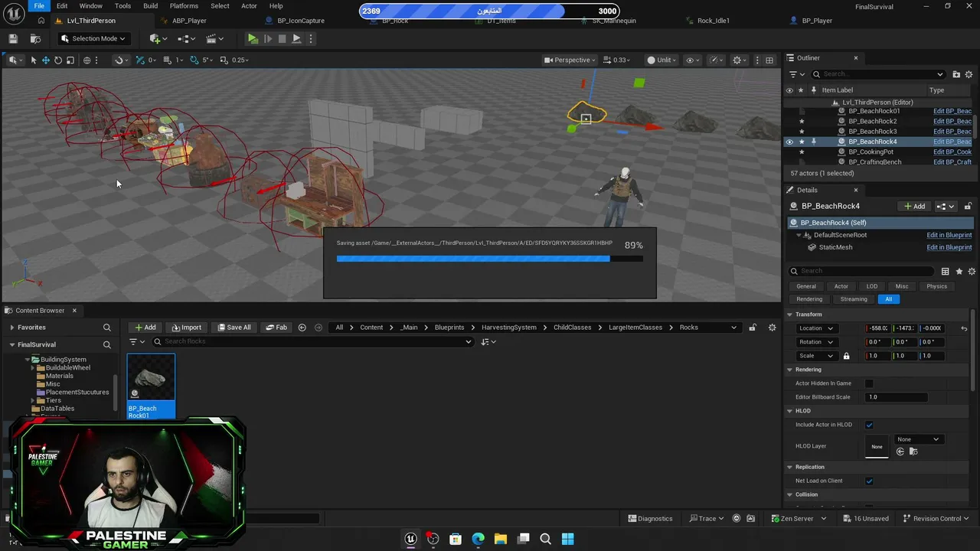Enable Actor Hidden In Game checkbox

pos(869,383)
